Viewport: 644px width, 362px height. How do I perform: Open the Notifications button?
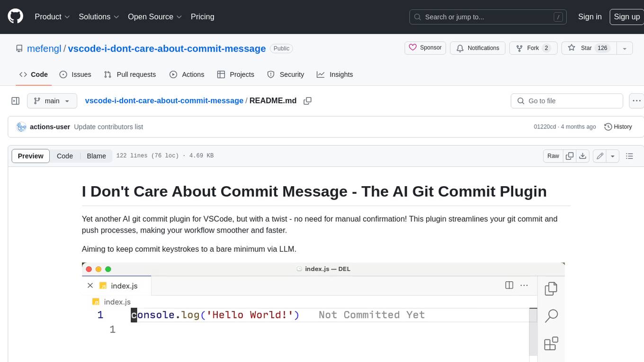coord(477,48)
